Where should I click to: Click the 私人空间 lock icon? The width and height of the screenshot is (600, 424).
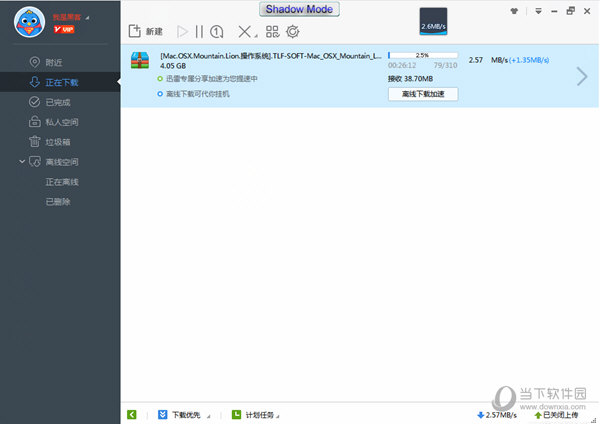point(34,122)
